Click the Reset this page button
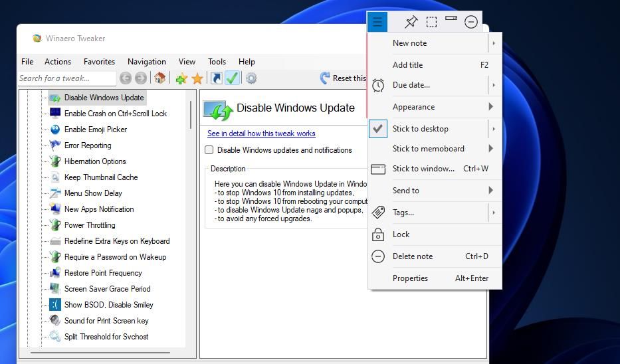620x364 pixels. pyautogui.click(x=343, y=78)
